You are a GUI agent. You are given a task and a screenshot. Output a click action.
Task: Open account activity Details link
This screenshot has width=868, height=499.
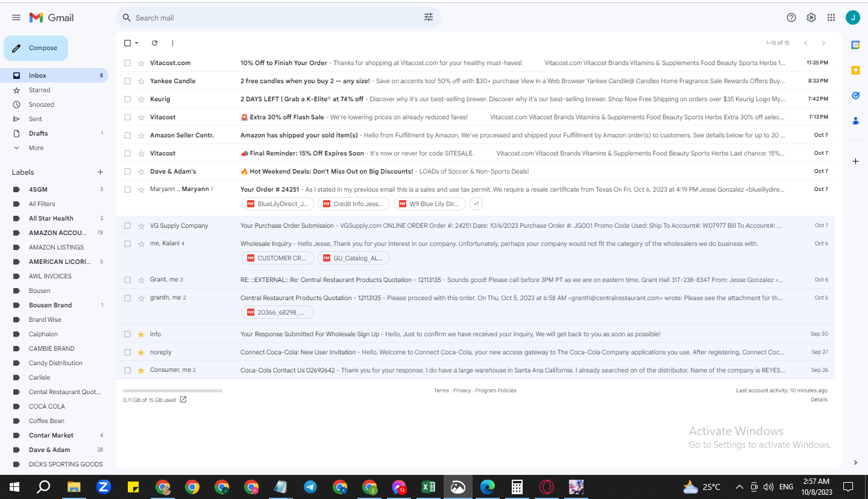tap(819, 400)
